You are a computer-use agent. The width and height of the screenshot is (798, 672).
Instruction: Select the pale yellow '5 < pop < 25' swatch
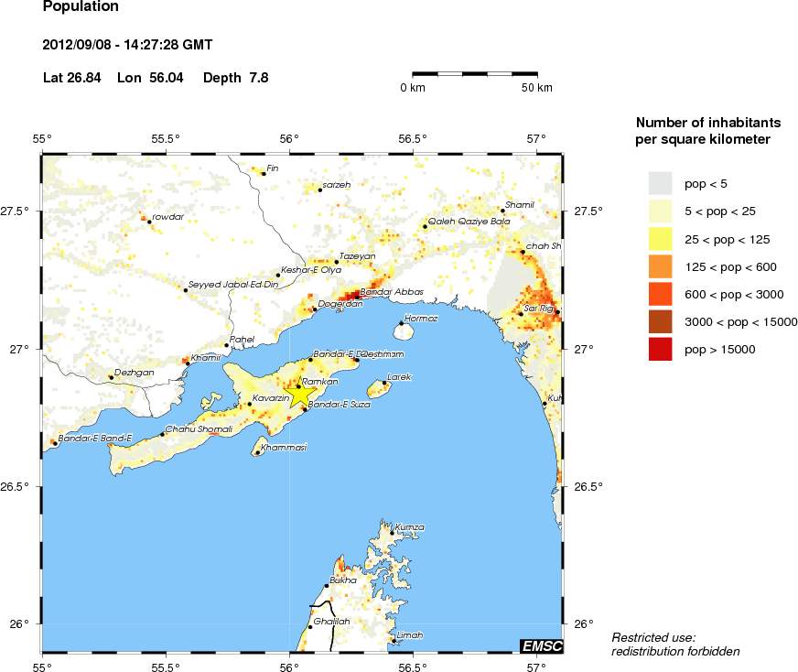[x=660, y=211]
